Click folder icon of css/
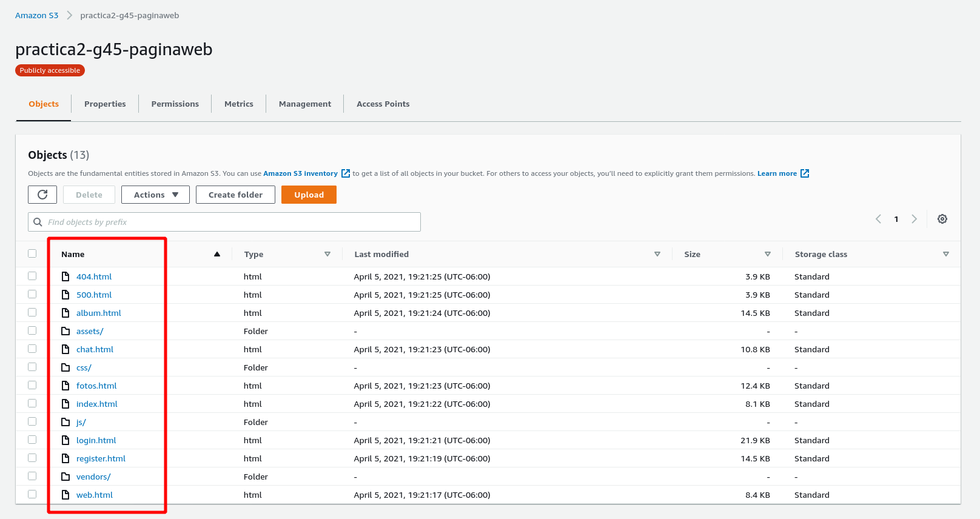The height and width of the screenshot is (519, 980). click(x=65, y=367)
